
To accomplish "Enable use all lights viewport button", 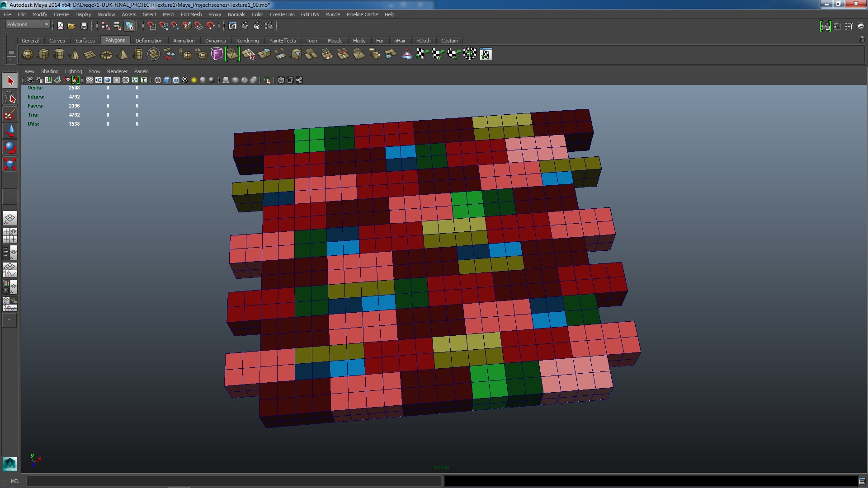I will point(194,80).
